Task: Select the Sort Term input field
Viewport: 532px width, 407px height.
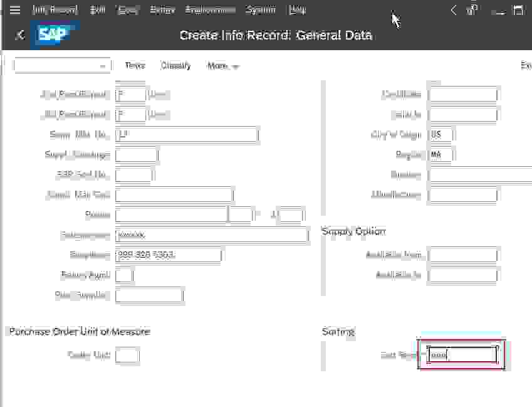Action: click(x=463, y=355)
